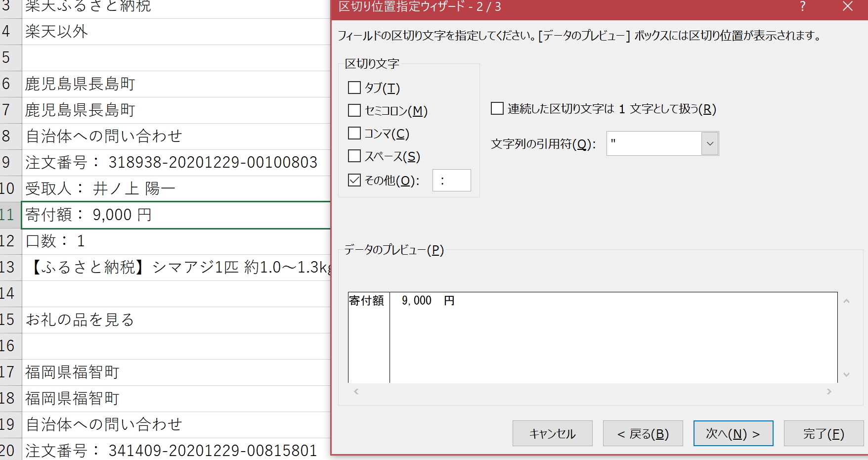Uncheck the その他(O) delimiter checkbox
This screenshot has height=460, width=868.
pyautogui.click(x=354, y=180)
